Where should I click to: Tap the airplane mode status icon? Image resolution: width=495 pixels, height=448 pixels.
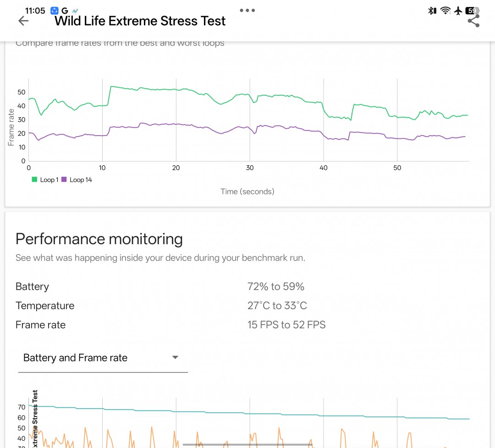[x=458, y=11]
